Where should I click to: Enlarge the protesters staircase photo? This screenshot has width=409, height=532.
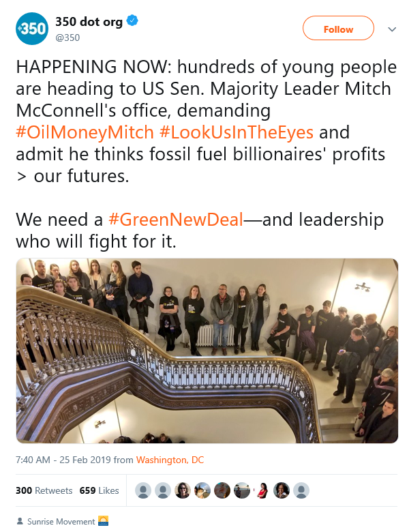coord(207,351)
